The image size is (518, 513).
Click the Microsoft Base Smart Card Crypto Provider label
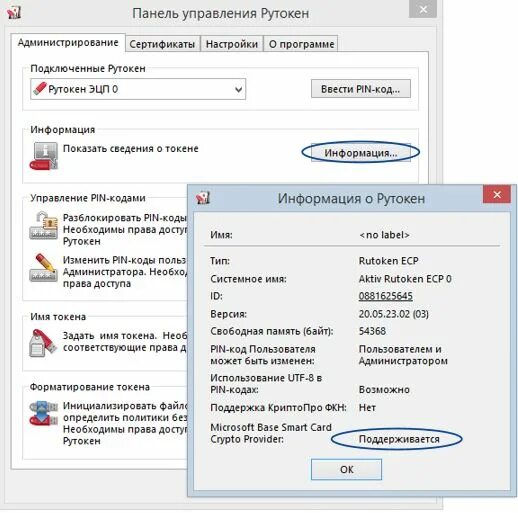click(x=271, y=433)
